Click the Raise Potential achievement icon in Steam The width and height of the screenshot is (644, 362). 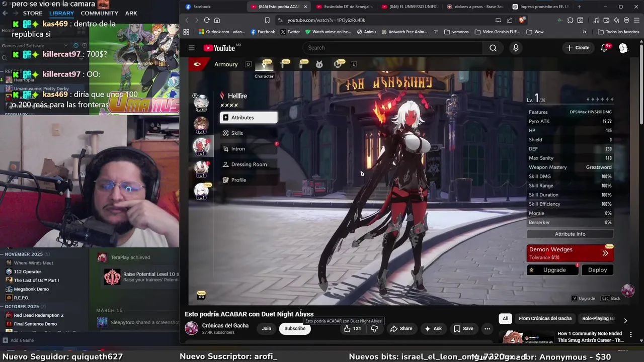(x=112, y=277)
